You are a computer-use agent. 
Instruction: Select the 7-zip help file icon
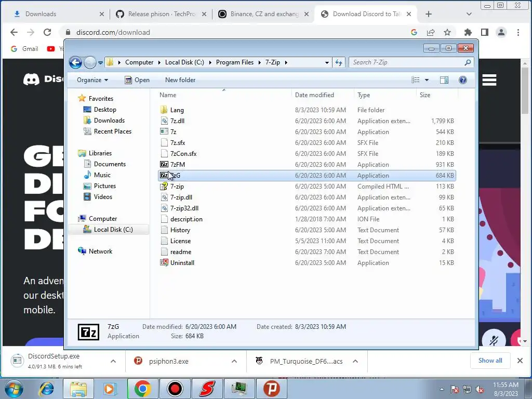164,187
